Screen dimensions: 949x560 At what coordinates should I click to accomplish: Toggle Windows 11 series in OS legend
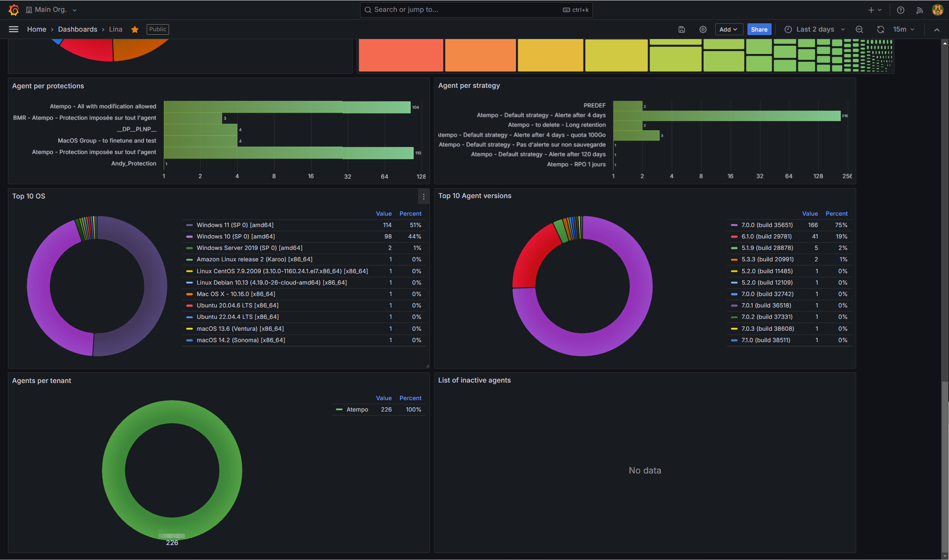235,225
